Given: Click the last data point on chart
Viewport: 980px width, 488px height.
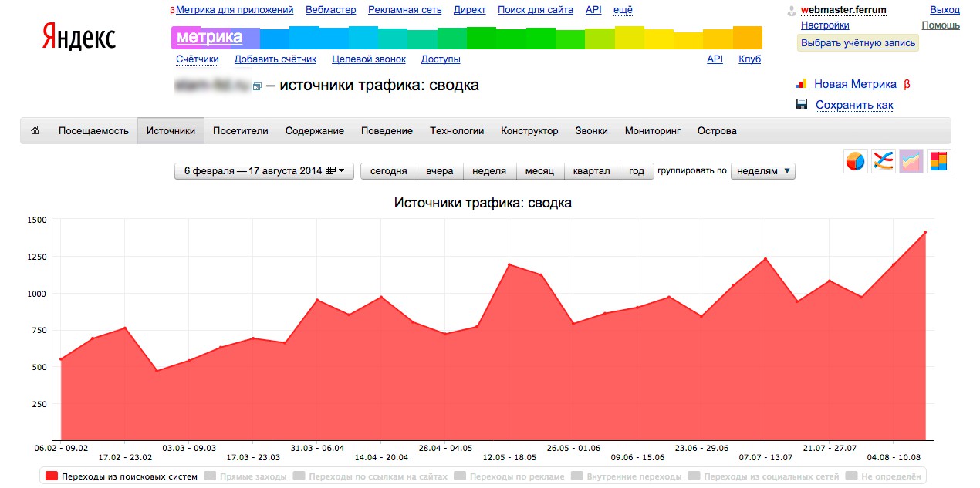Looking at the screenshot, I should [x=924, y=232].
